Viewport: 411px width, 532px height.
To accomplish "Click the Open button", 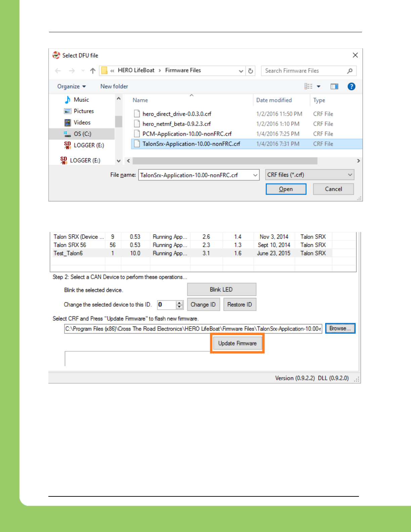I will (x=286, y=189).
